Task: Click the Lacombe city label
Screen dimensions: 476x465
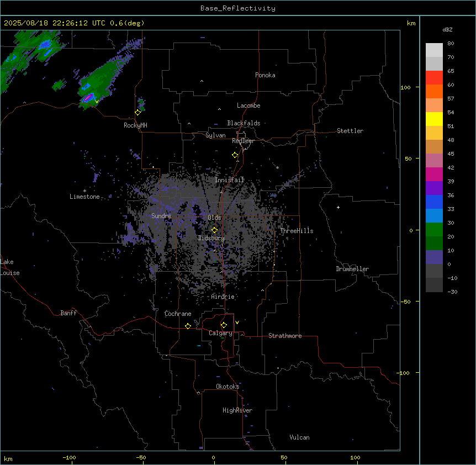Action: pos(248,105)
